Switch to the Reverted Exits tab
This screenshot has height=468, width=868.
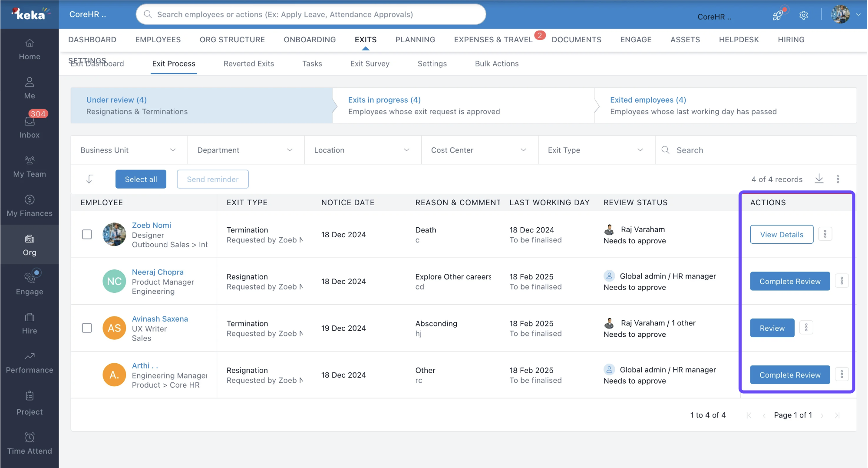(248, 63)
